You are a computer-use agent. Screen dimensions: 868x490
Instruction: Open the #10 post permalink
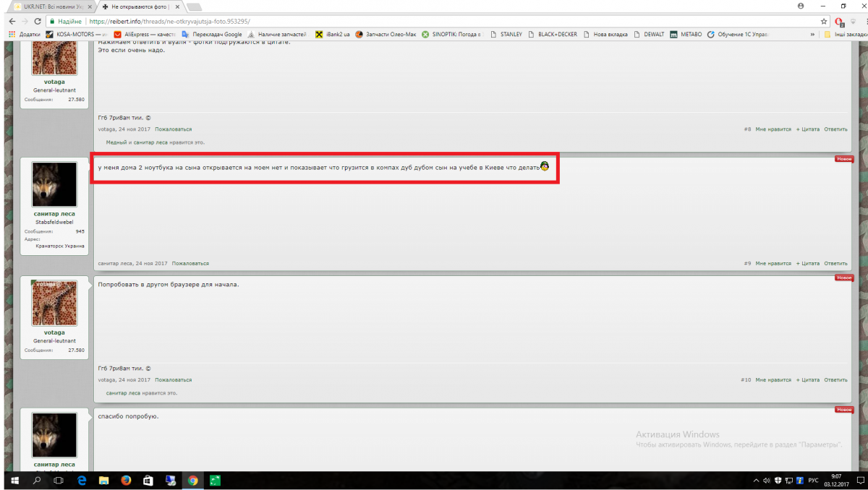[746, 380]
